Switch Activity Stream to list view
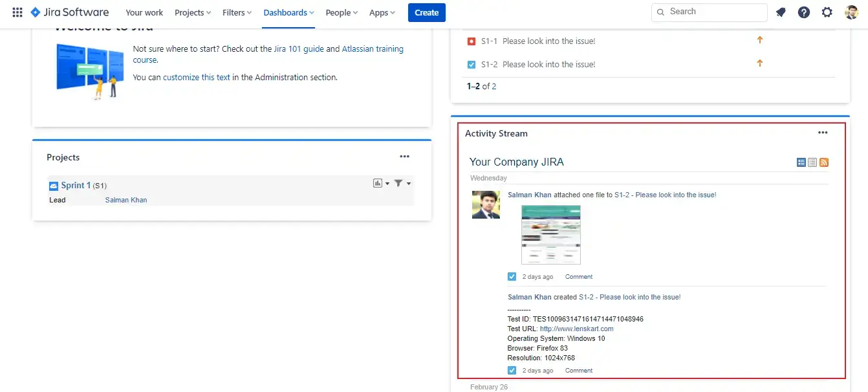 [x=812, y=162]
